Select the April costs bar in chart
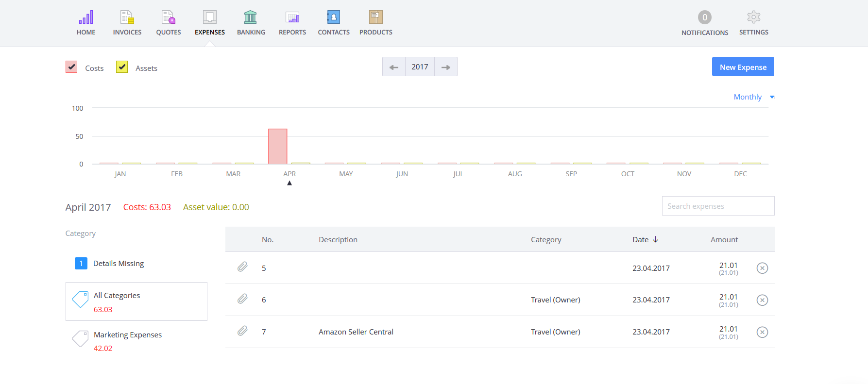Screen dimensions: 868x384 [278, 146]
